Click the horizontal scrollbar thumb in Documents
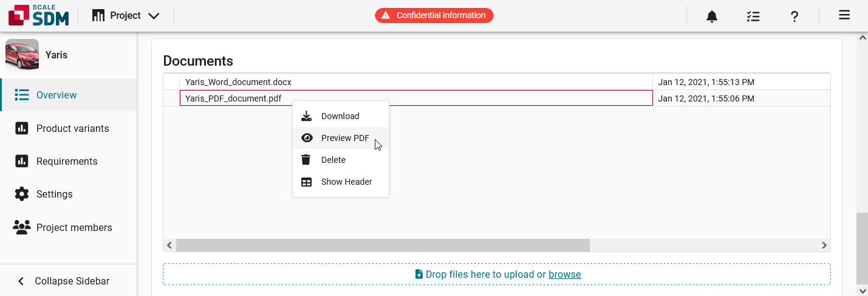 [383, 245]
